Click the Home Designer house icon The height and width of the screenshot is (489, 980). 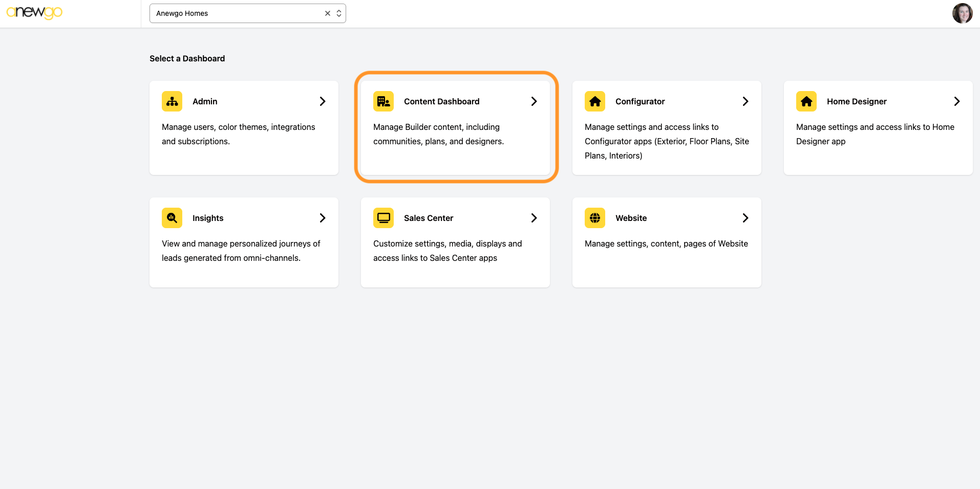click(806, 101)
